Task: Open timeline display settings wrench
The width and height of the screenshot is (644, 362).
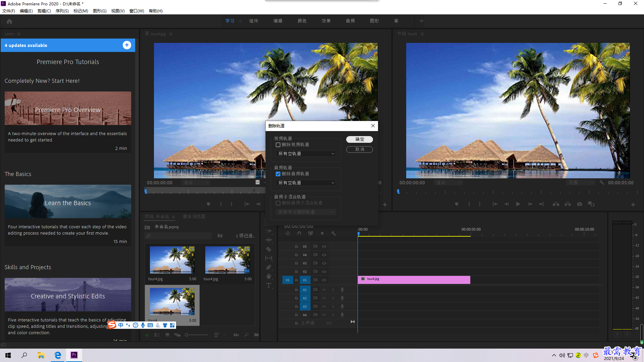Action: (333, 233)
